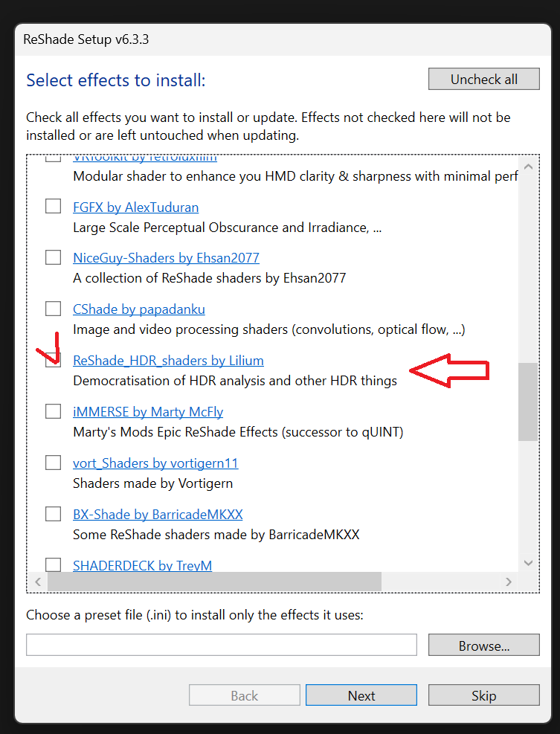Image resolution: width=560 pixels, height=734 pixels.
Task: Select the iMMERSE by Marty McFly checkbox
Action: pyautogui.click(x=53, y=411)
